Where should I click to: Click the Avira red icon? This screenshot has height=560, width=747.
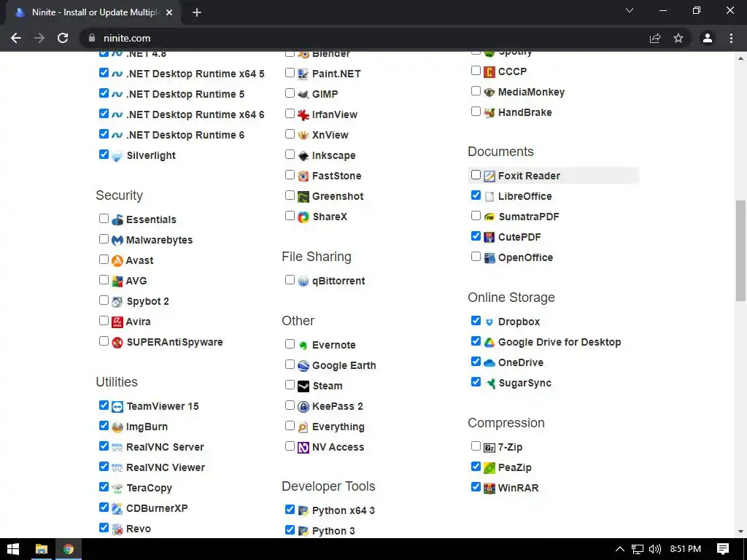coord(117,322)
